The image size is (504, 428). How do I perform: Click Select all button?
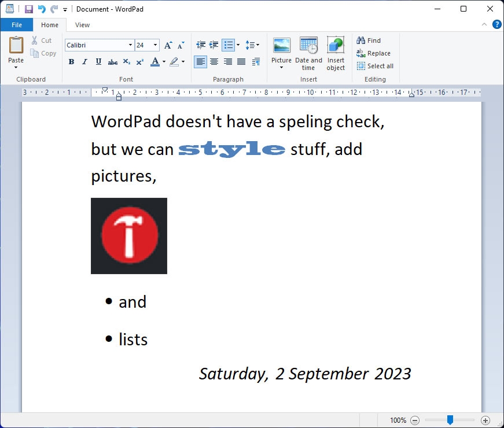tap(375, 66)
